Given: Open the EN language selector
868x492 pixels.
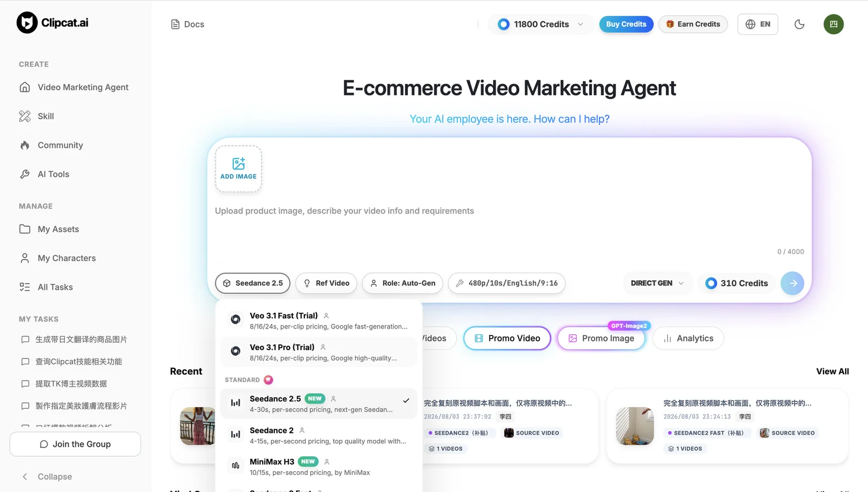Looking at the screenshot, I should [x=758, y=24].
